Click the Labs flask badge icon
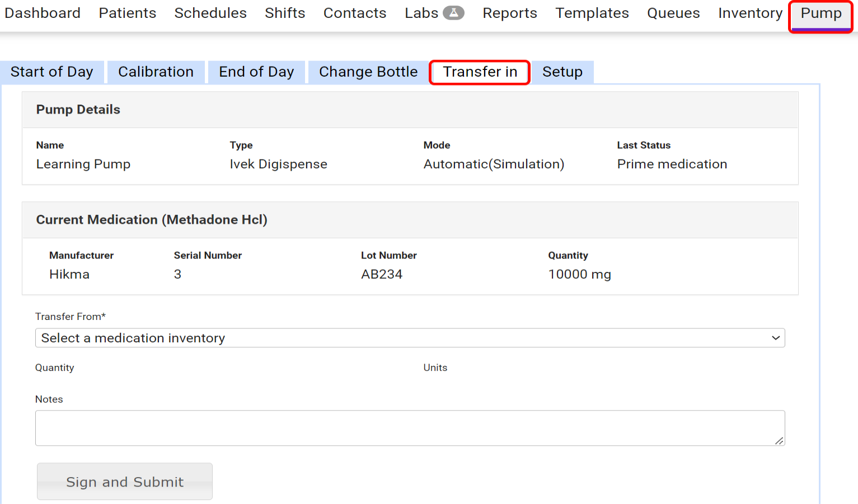858x504 pixels. (x=453, y=13)
